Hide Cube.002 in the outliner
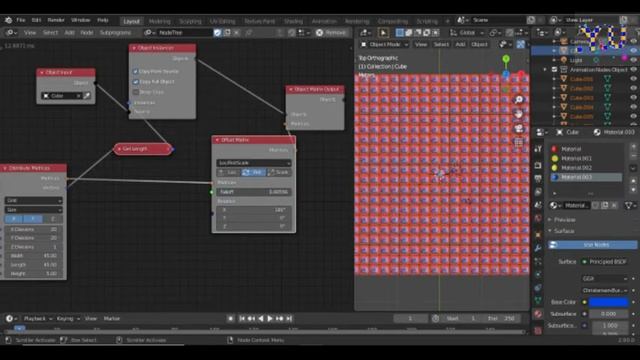The height and width of the screenshot is (360, 640). click(634, 88)
